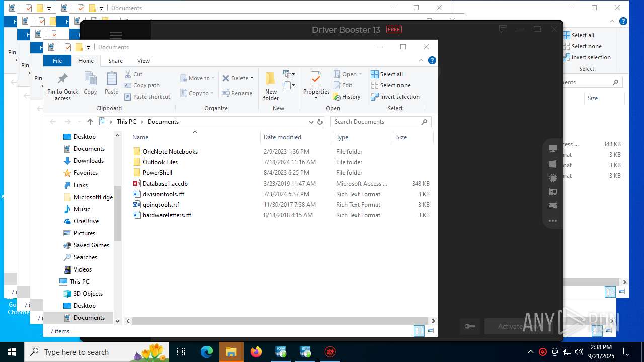Collapse the ribbon with the chevron
Viewport: 644px width, 362px height.
(421, 60)
